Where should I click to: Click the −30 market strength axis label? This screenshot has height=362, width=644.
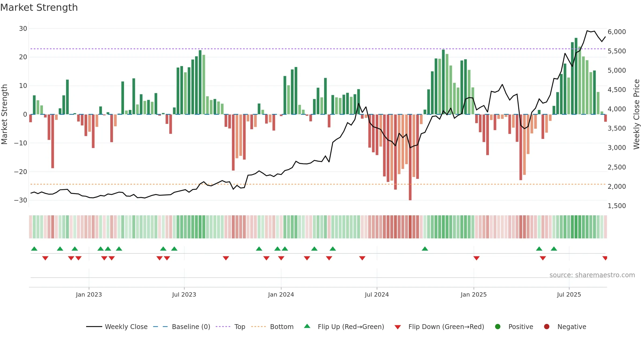(21, 200)
